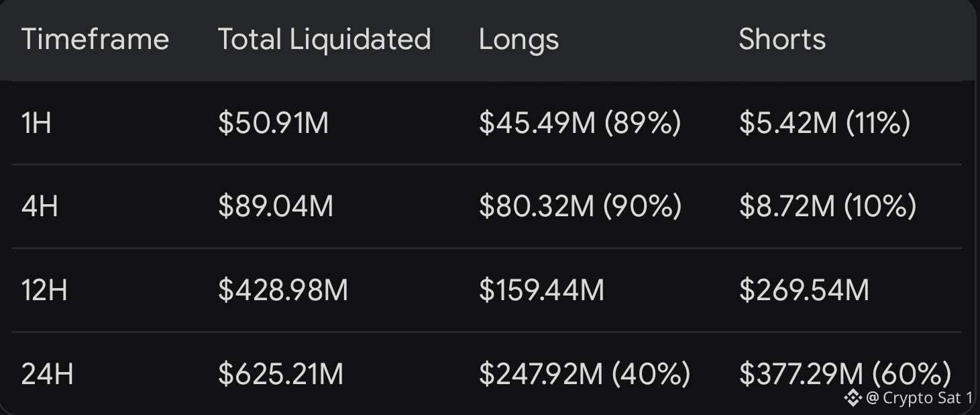Select the $377.29M (60%) shorts cell
This screenshot has height=415, width=980.
845,374
